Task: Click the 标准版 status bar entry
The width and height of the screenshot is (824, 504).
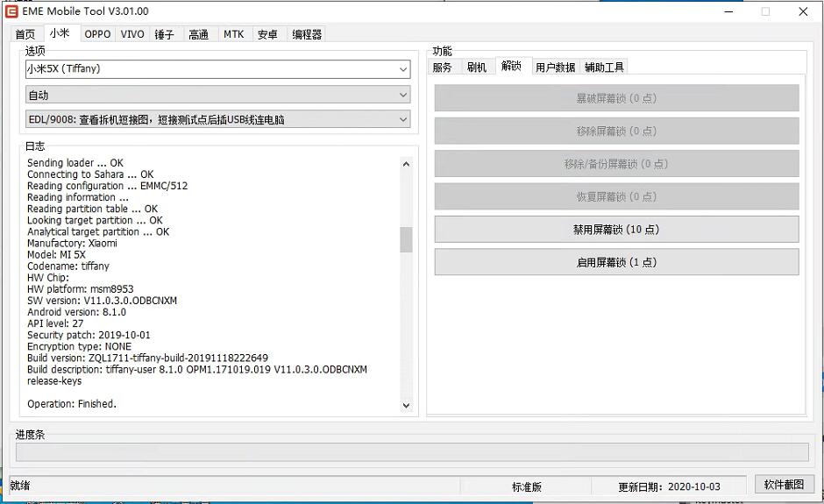Action: click(527, 486)
